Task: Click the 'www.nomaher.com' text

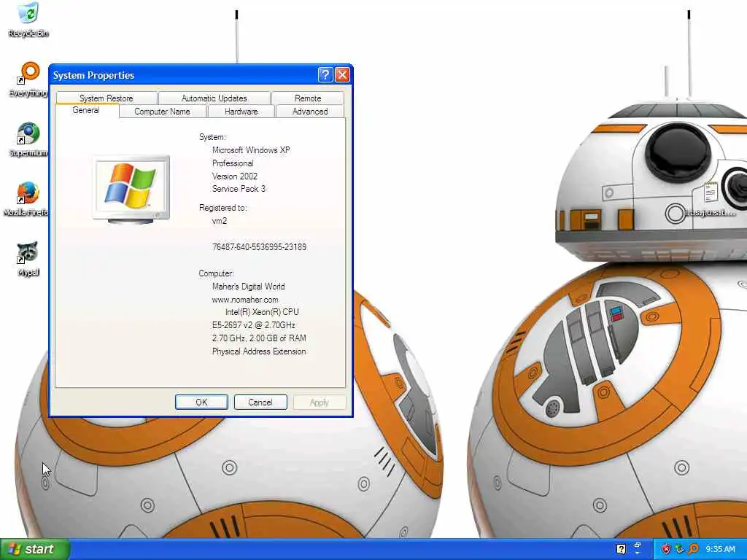Action: coord(245,300)
